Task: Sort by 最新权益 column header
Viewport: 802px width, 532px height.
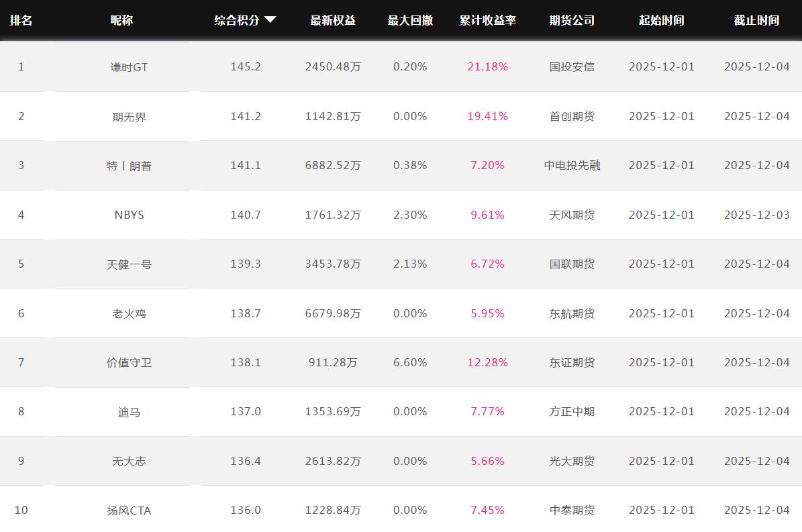Action: [333, 20]
